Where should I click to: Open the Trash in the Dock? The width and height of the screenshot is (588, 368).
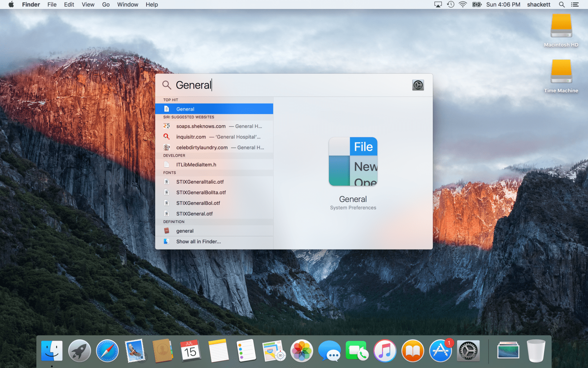pyautogui.click(x=536, y=350)
